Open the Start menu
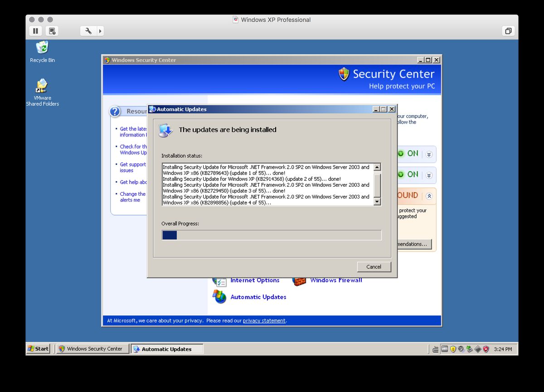 point(39,348)
